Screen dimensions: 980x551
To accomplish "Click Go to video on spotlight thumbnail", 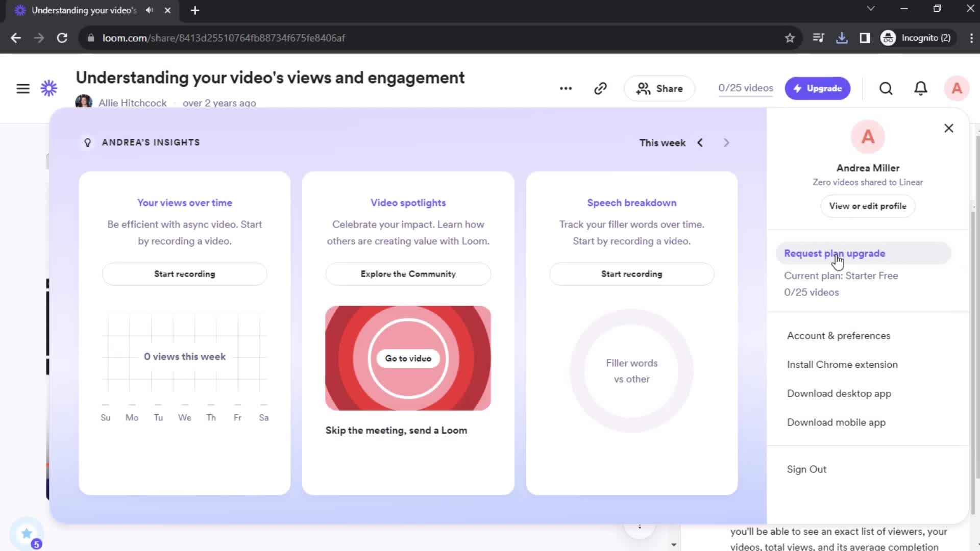I will click(408, 359).
